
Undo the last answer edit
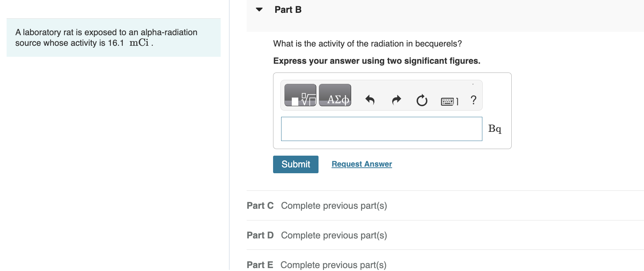point(370,100)
